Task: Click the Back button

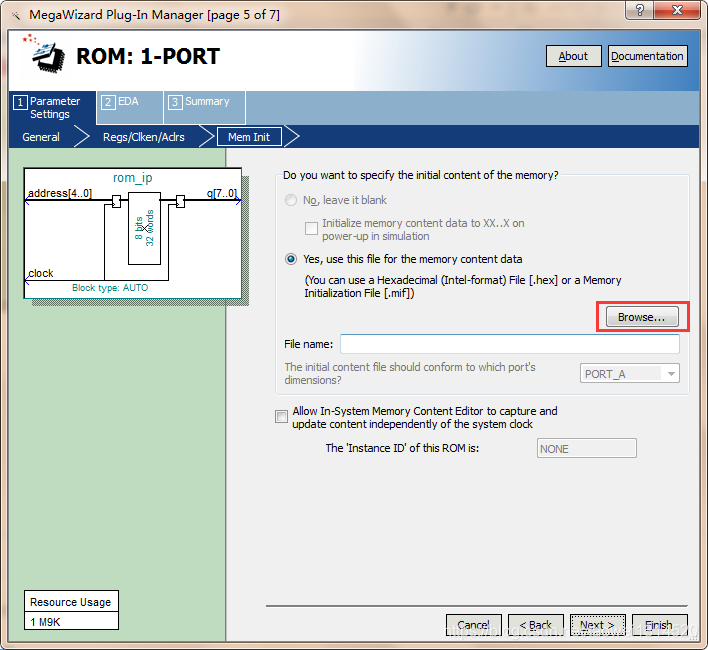Action: [536, 625]
